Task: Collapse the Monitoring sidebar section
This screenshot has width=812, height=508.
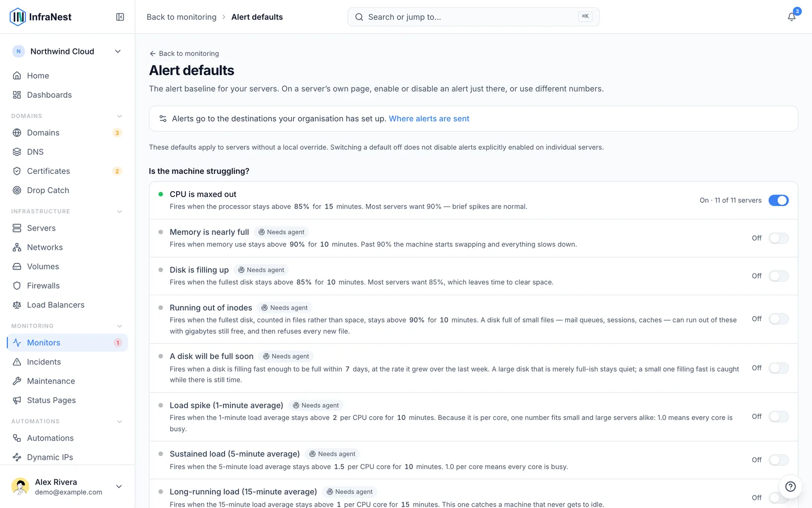Action: 119,326
